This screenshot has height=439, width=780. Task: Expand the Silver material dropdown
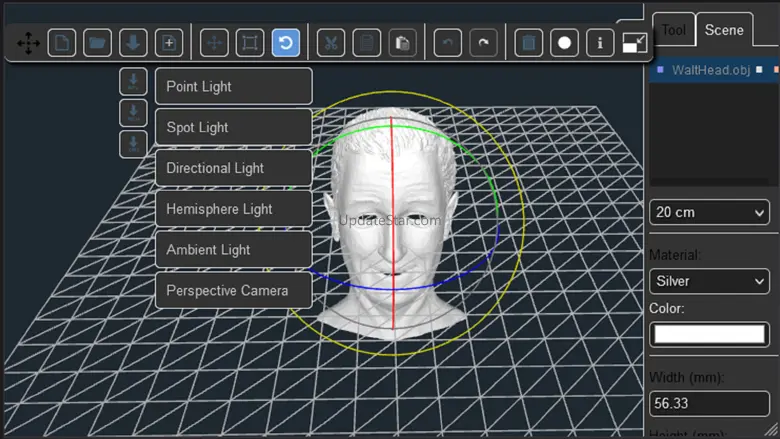pyautogui.click(x=708, y=281)
